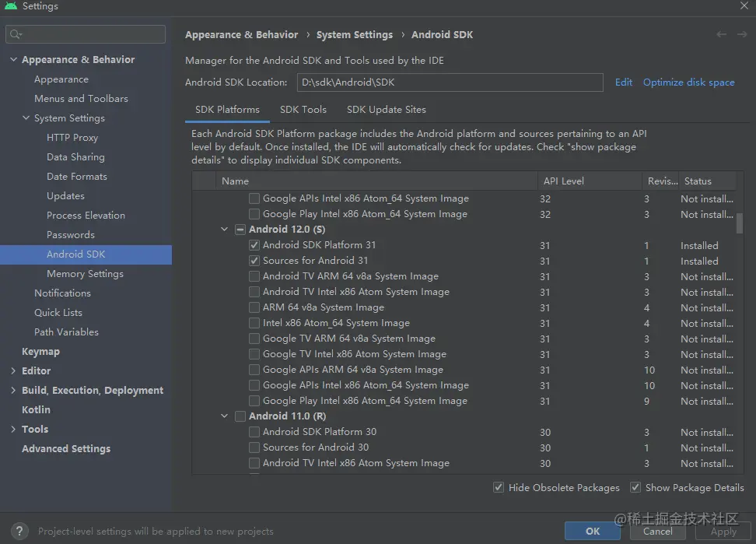Collapse the Android 11.0 (R) group

224,416
